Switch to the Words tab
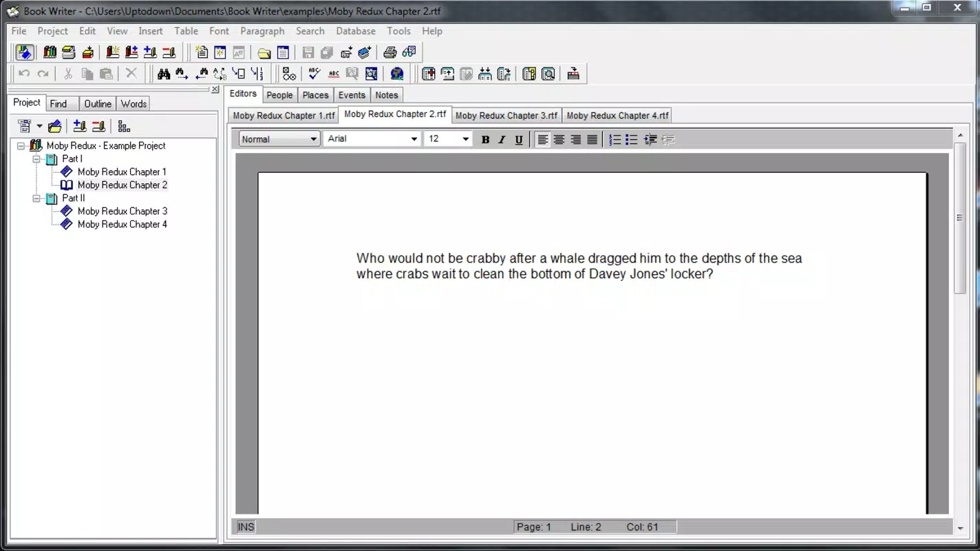The height and width of the screenshot is (551, 980). [134, 104]
